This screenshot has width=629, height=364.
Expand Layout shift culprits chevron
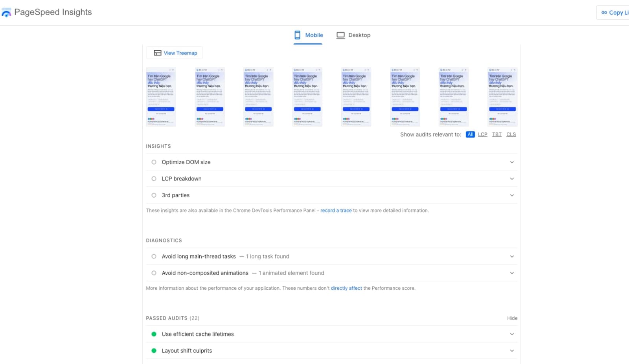pyautogui.click(x=512, y=351)
